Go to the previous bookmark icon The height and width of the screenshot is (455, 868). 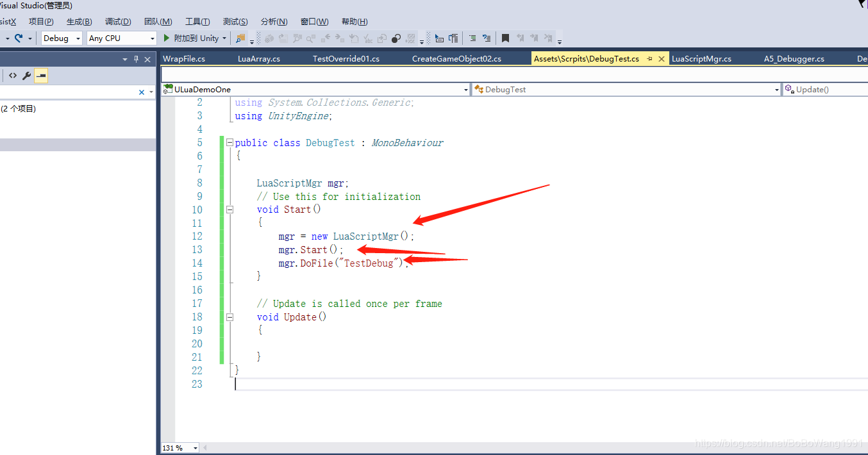520,38
